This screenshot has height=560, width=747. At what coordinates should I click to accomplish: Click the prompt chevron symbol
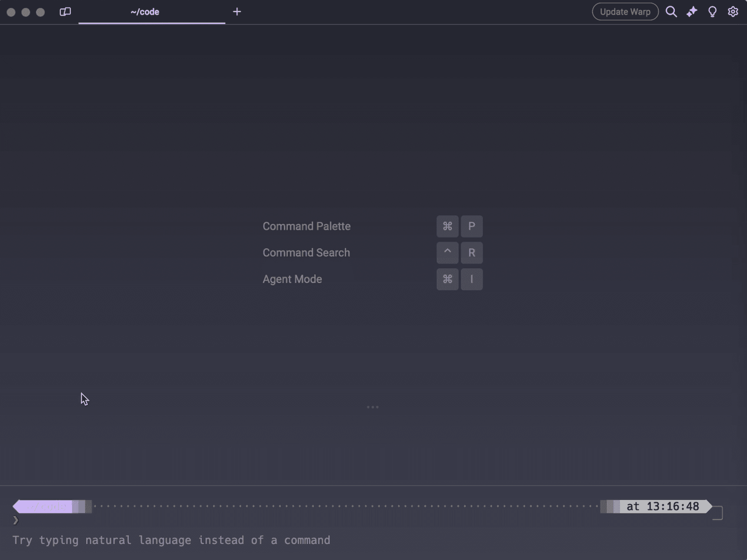16,520
